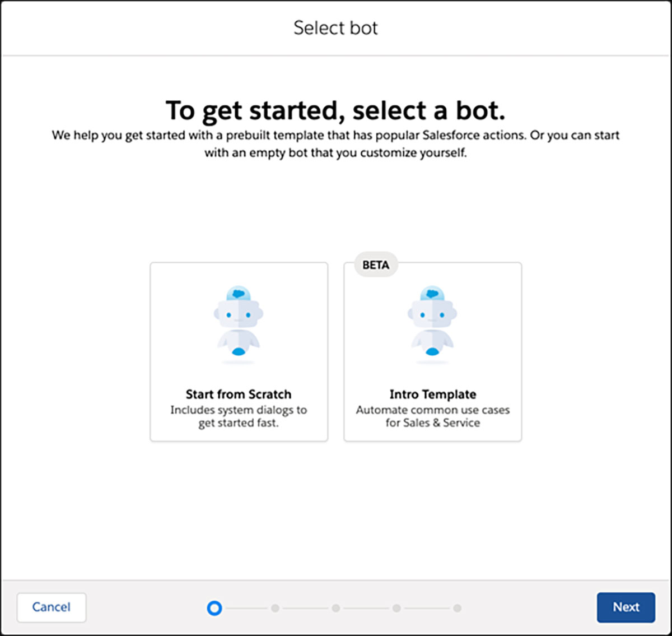Click the blue cloud logo on Intro Template robot
Image resolution: width=672 pixels, height=636 pixels.
[432, 293]
